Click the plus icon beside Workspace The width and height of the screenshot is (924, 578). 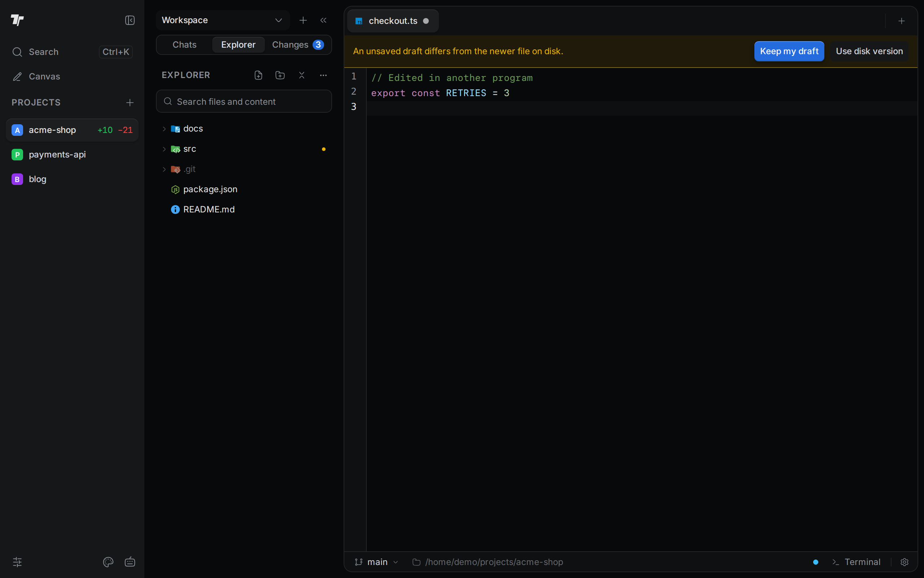(303, 20)
